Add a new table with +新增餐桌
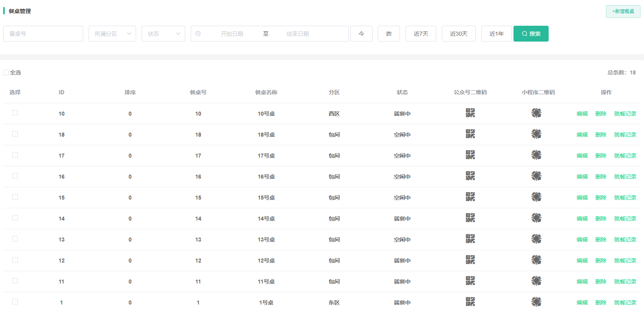The width and height of the screenshot is (644, 312). coord(623,11)
